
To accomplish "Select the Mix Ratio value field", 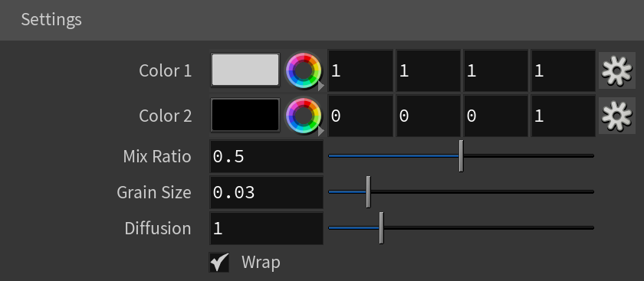I will click(x=266, y=156).
